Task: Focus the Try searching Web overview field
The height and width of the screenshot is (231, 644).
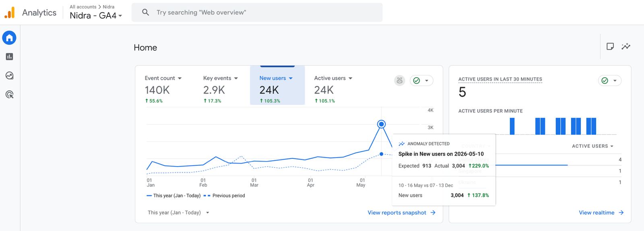Action: 257,12
